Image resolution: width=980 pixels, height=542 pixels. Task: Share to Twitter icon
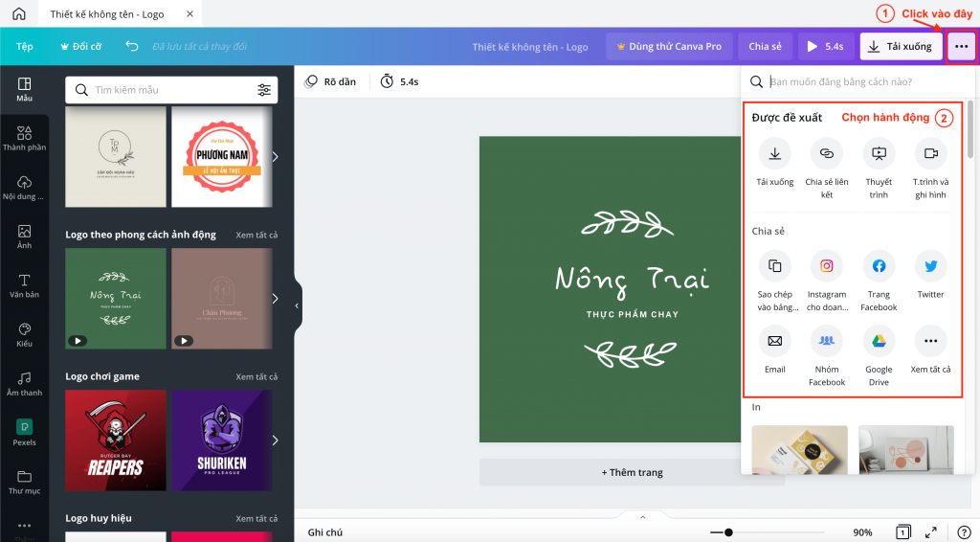click(x=930, y=265)
